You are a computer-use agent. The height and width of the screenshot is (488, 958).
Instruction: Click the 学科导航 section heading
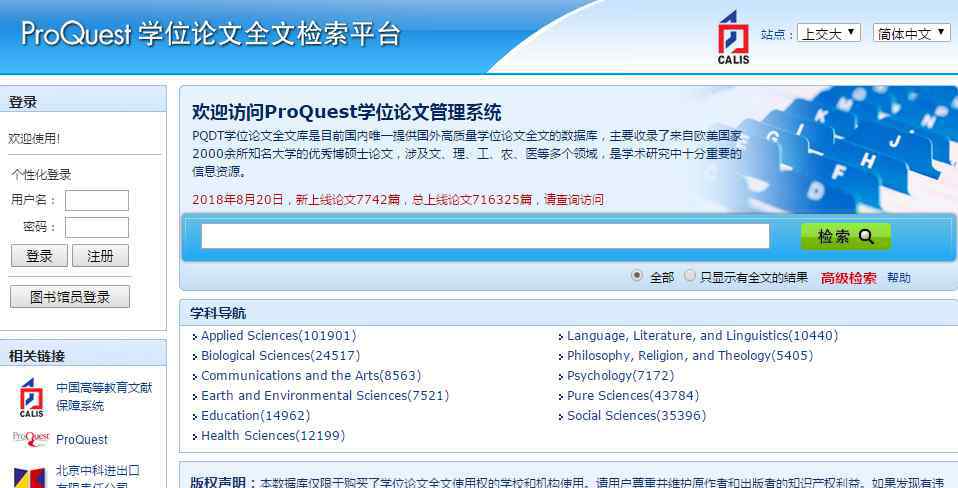218,314
